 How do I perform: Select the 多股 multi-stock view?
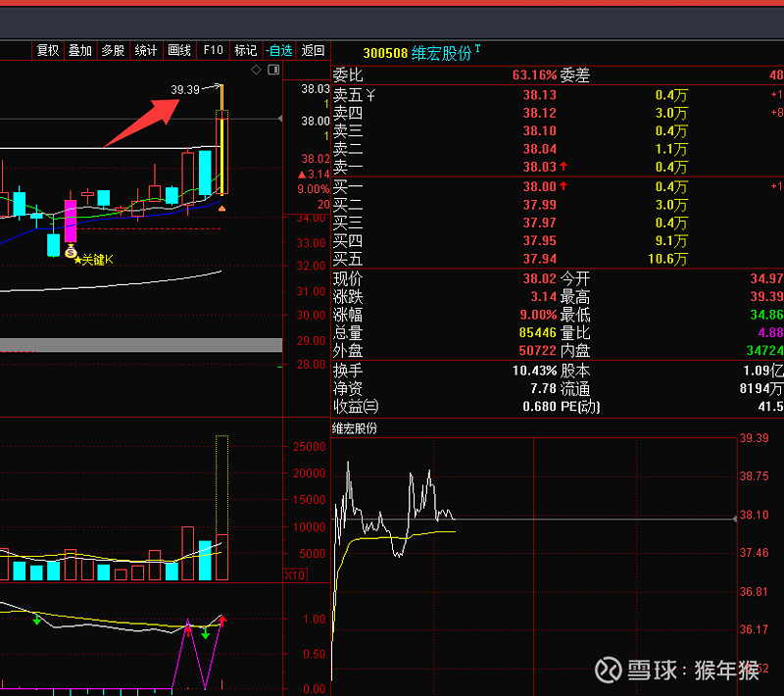(x=113, y=51)
